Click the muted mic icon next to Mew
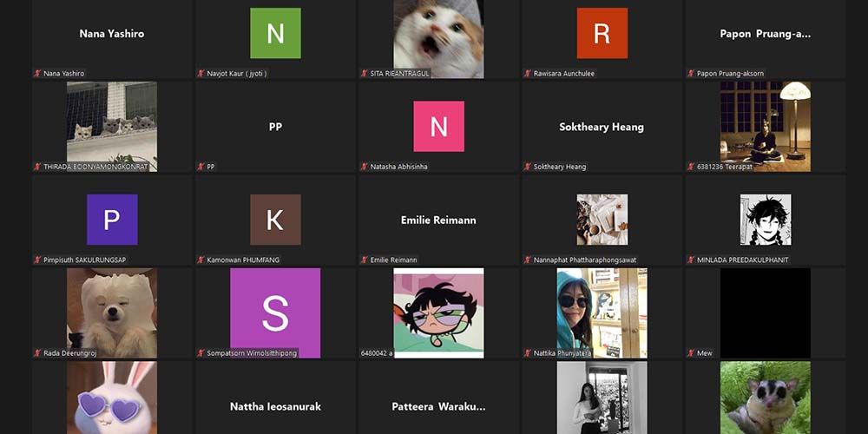 (x=691, y=353)
